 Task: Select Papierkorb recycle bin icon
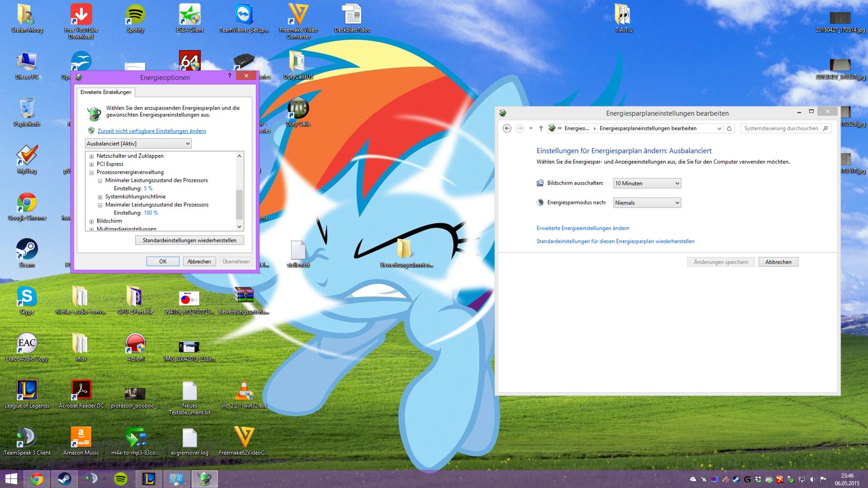pos(27,113)
